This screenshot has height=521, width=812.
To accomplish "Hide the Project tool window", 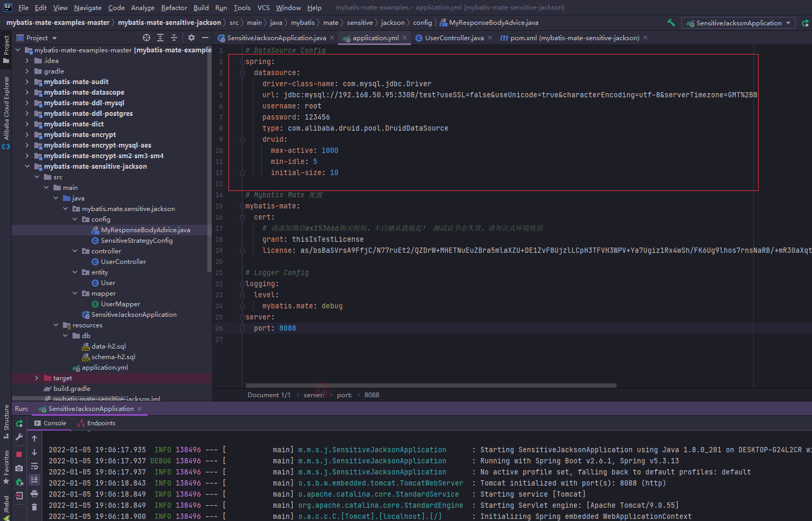I will [205, 38].
